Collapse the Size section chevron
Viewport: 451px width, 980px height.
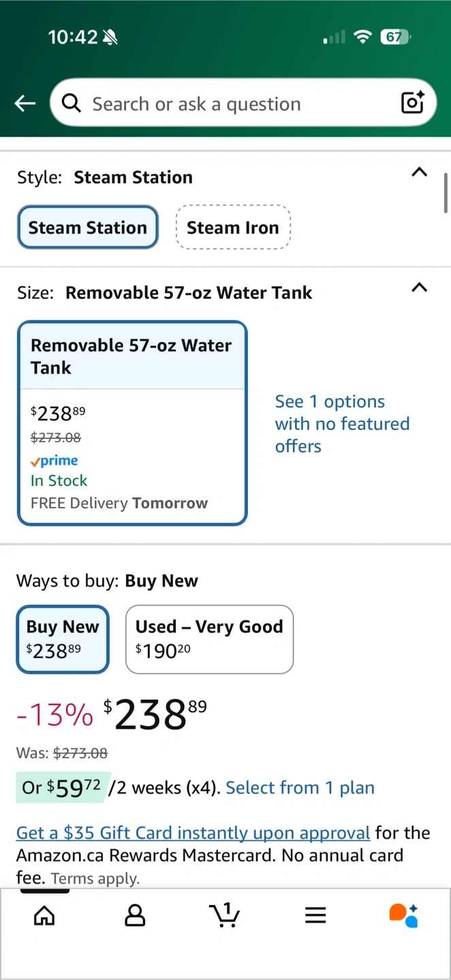point(420,287)
